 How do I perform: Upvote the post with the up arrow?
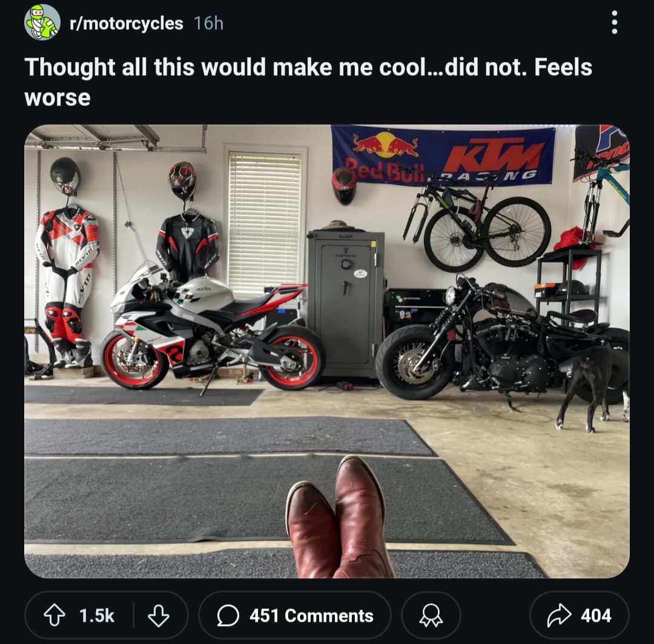[x=54, y=615]
